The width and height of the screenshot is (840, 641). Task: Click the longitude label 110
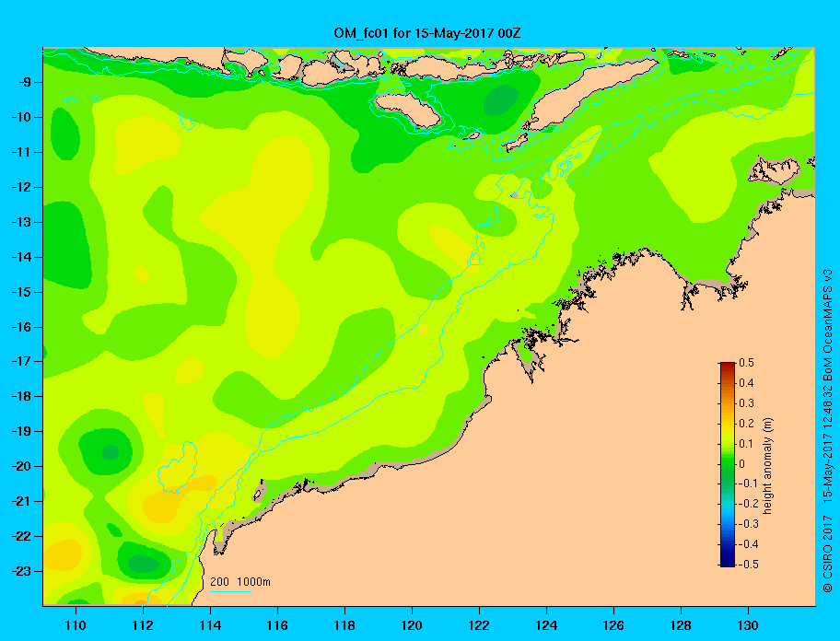pos(76,625)
